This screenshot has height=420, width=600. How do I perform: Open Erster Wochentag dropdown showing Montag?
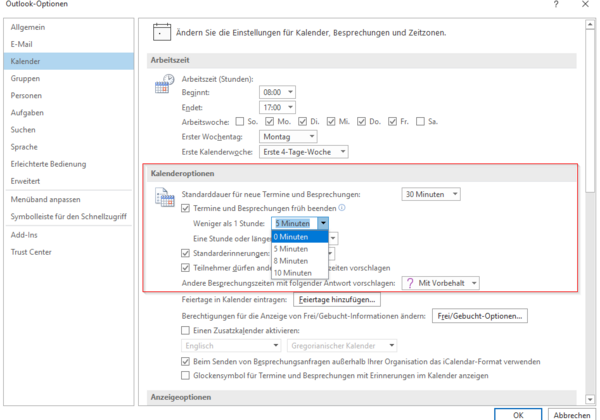coord(288,137)
